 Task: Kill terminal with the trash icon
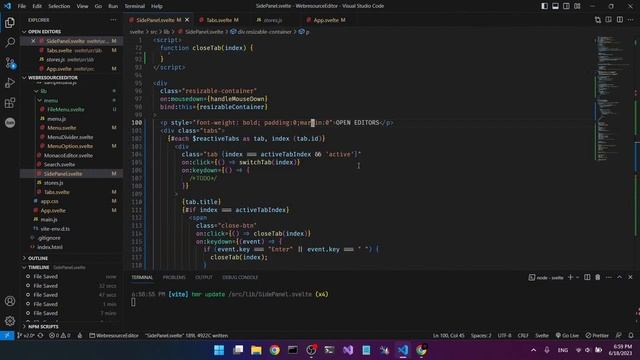tap(598, 277)
